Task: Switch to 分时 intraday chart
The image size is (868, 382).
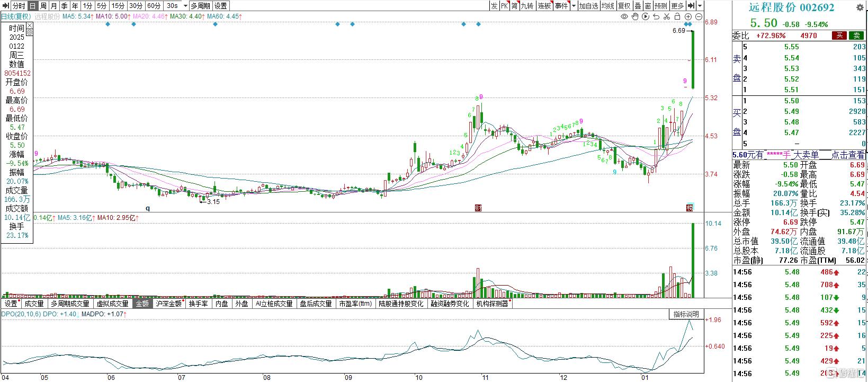Action: click(19, 6)
